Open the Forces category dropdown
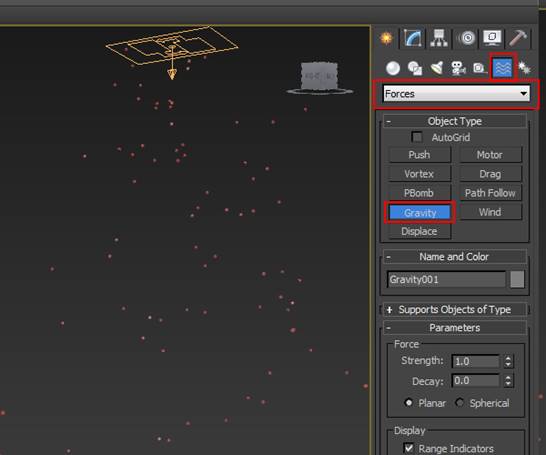Image resolution: width=546 pixels, height=455 pixels. coord(456,94)
